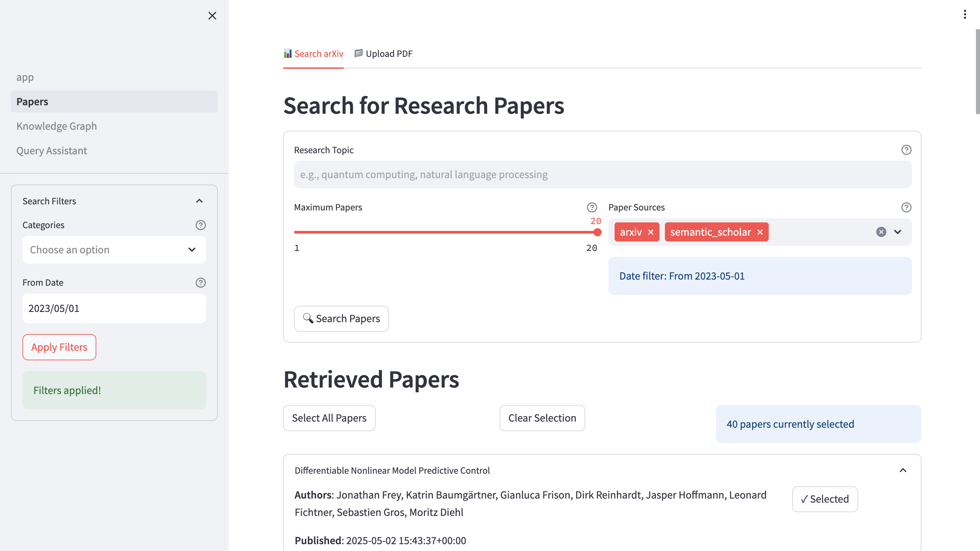Click the 'Date filter: From 2023-05-01' notice
Viewport: 980px width, 551px height.
coord(760,276)
